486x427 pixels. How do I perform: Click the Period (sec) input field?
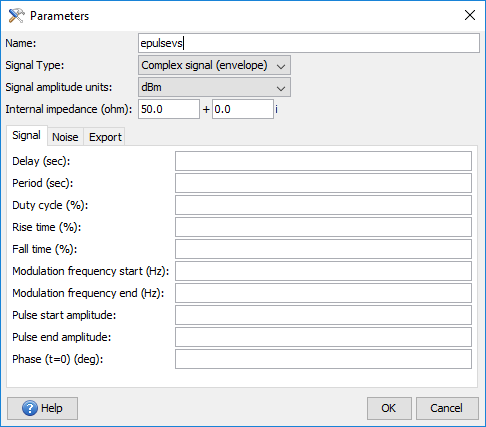tap(323, 183)
